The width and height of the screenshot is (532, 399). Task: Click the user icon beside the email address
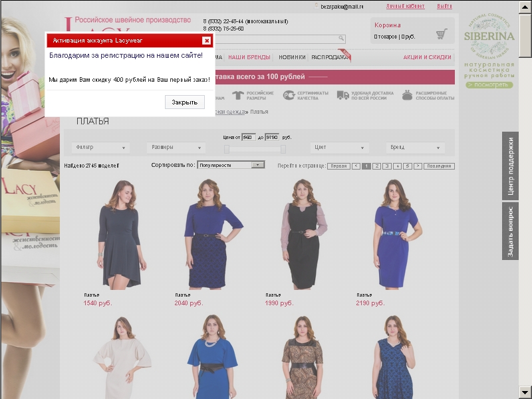(317, 6)
